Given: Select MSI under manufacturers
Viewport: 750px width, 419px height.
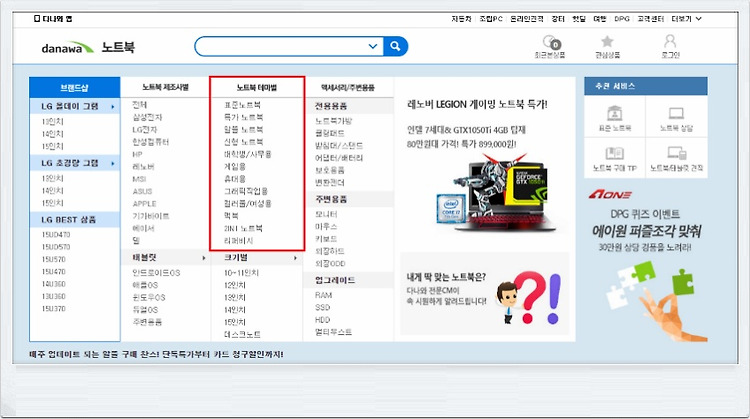Looking at the screenshot, I should point(139,179).
